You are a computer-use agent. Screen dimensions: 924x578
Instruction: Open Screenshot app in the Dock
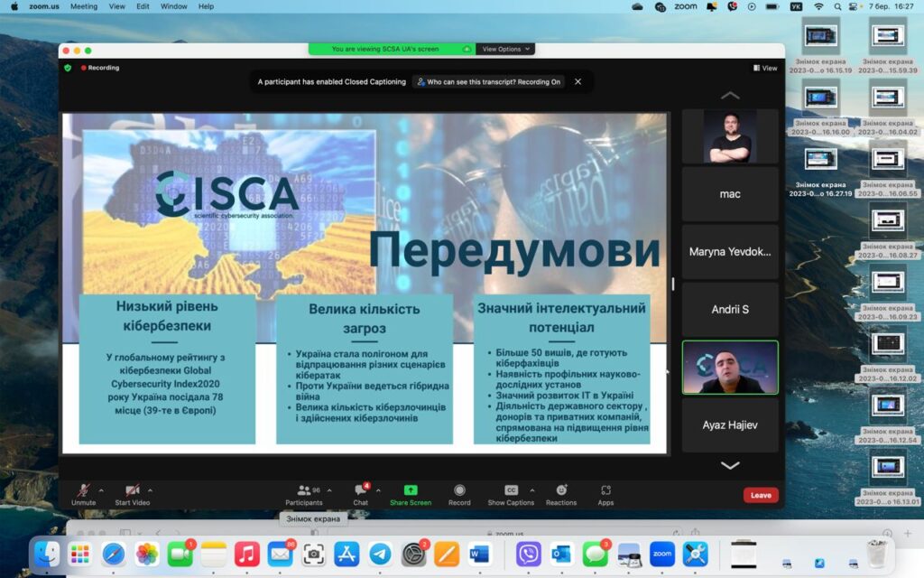click(313, 554)
